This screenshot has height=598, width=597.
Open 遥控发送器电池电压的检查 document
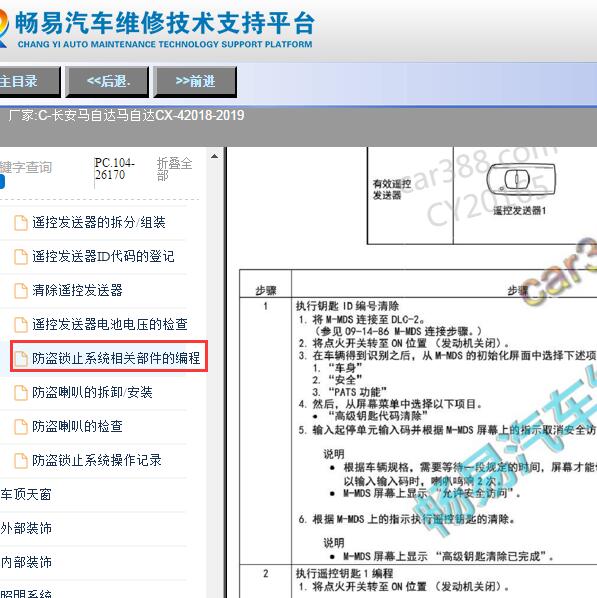click(110, 324)
